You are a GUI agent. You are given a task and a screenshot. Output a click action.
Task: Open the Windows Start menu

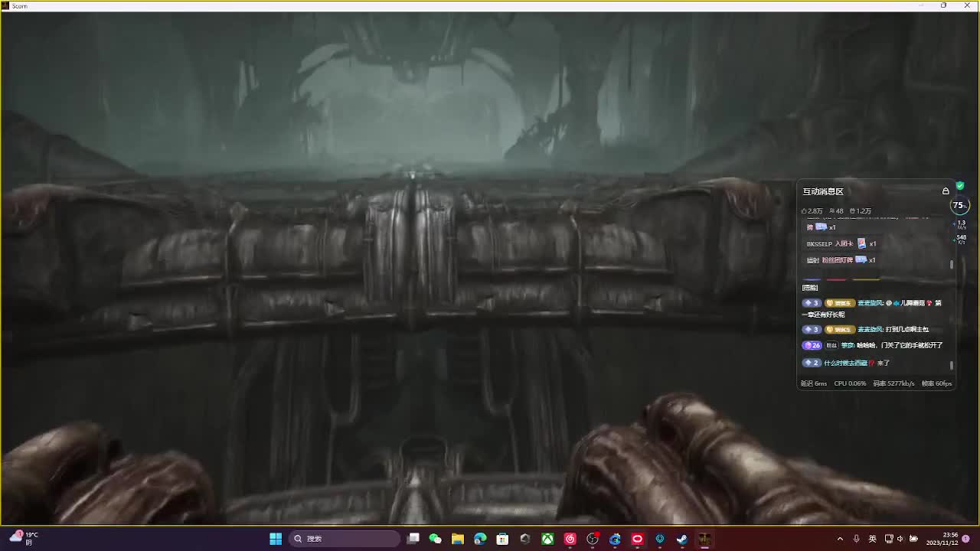coord(276,539)
